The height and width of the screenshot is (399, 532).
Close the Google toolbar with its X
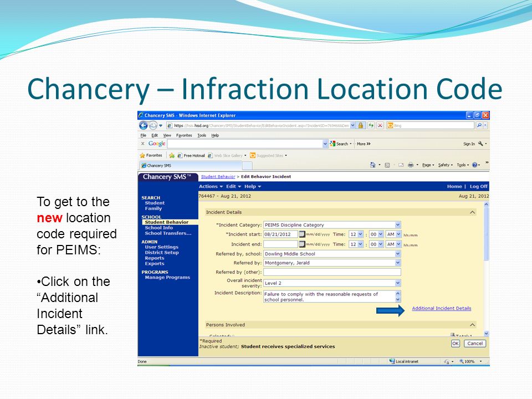pyautogui.click(x=142, y=144)
